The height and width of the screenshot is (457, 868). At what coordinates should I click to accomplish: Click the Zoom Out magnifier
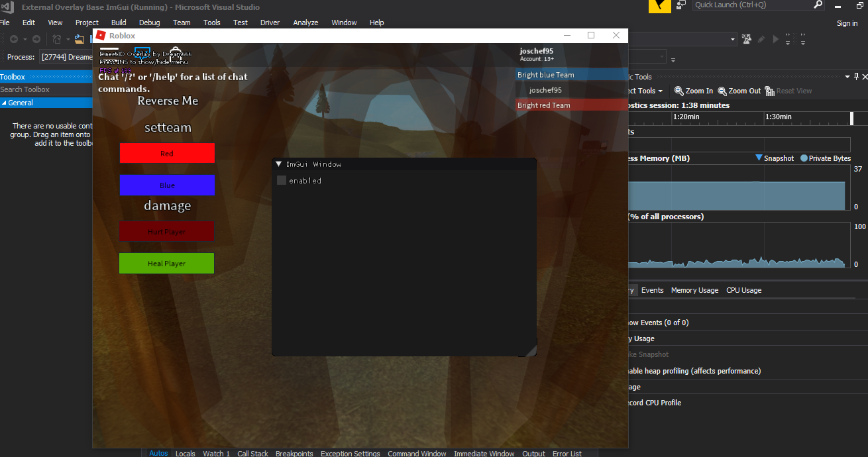coord(722,91)
